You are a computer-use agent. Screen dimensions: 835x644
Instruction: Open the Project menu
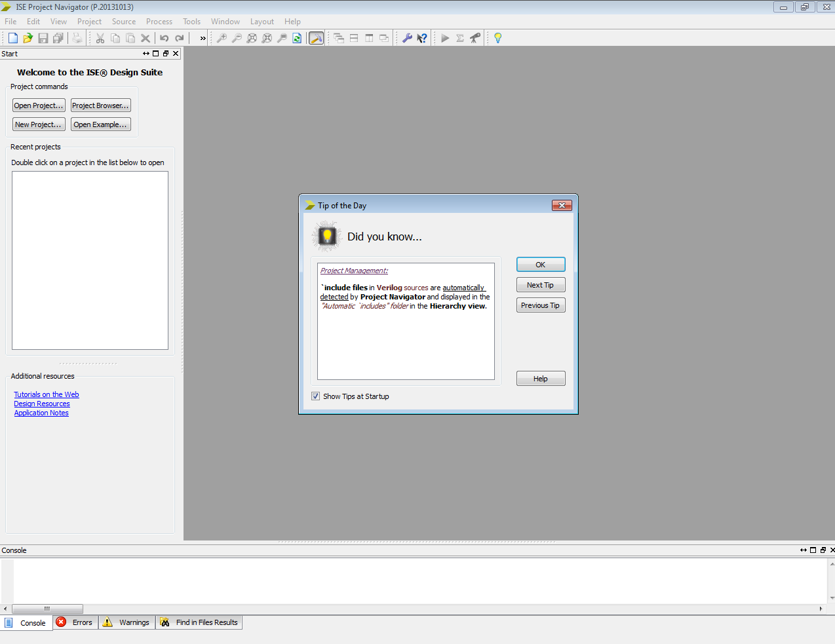tap(89, 22)
